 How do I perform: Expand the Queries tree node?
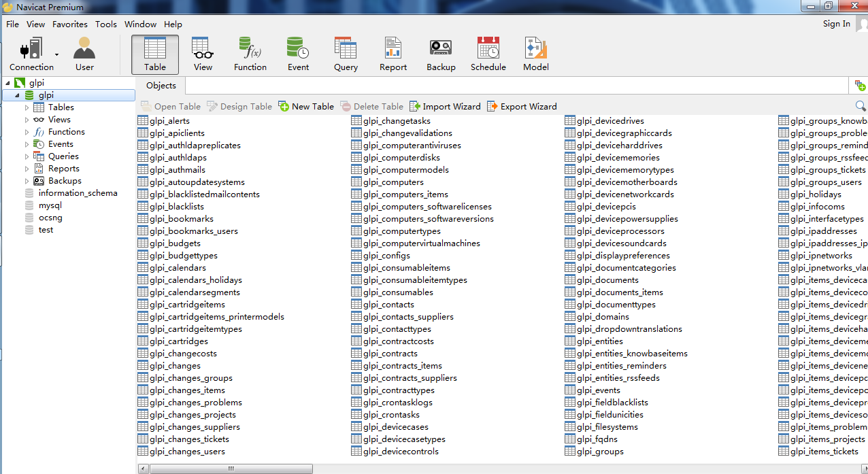pos(27,156)
